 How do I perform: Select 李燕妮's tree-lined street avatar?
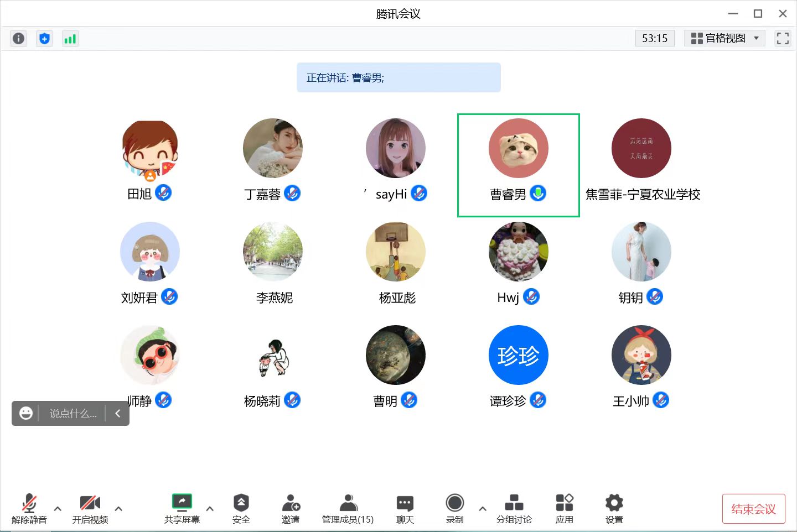(x=273, y=252)
